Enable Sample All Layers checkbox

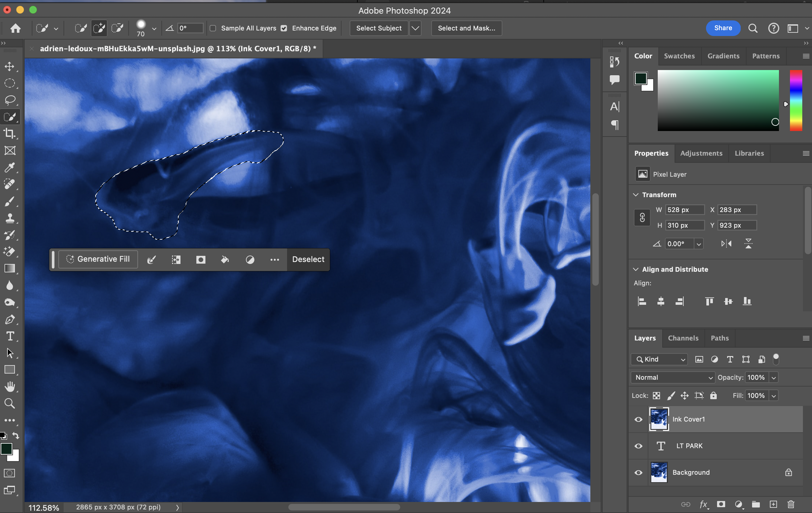click(x=213, y=28)
